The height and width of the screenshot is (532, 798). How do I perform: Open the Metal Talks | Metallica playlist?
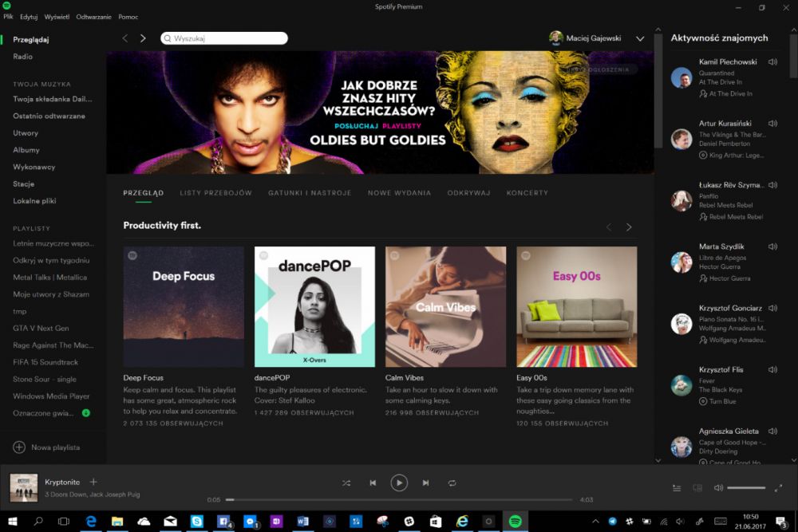coord(49,278)
